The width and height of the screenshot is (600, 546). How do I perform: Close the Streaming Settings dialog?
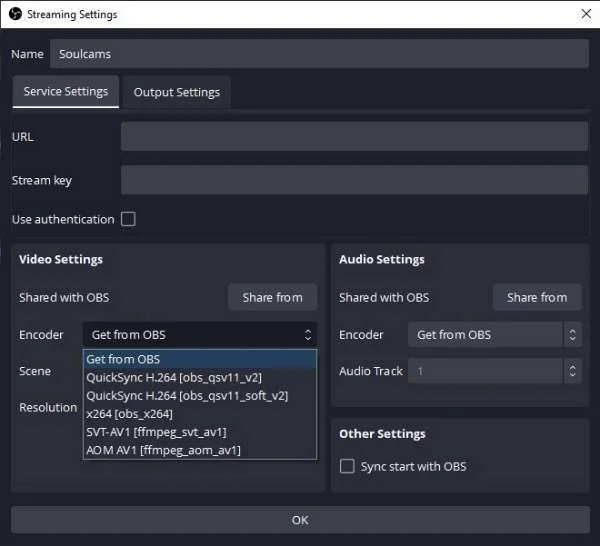tap(586, 14)
